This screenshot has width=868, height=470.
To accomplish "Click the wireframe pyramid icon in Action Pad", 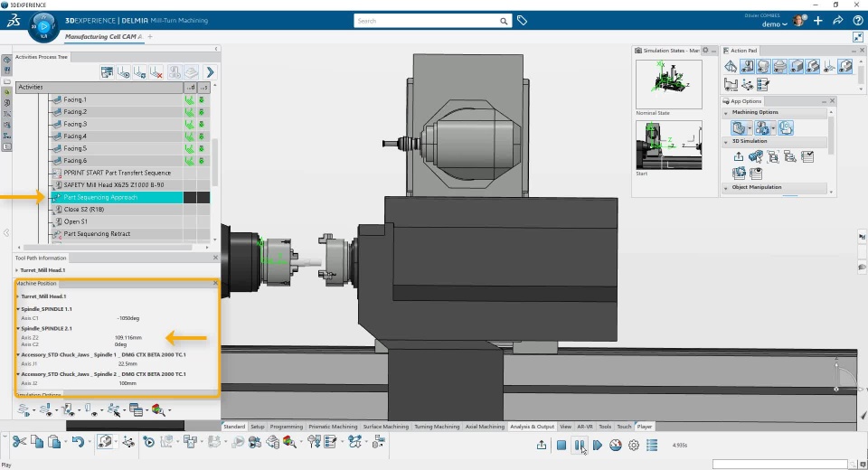I will (731, 66).
